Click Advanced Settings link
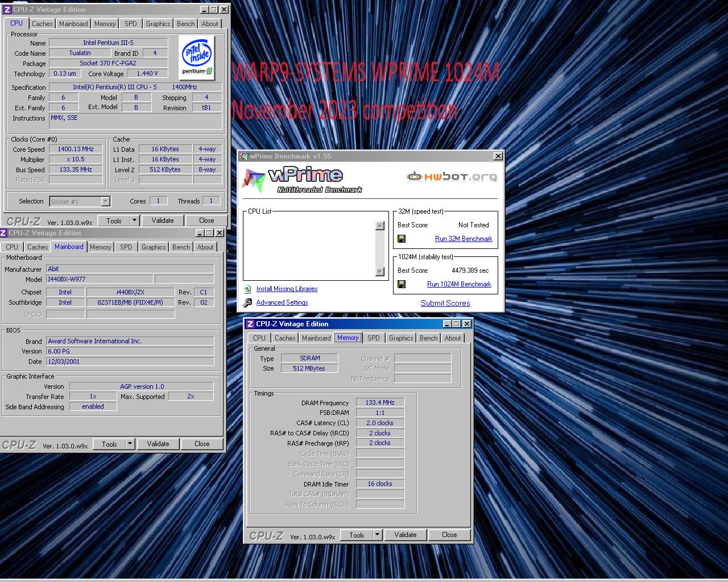728x582 pixels. point(282,302)
